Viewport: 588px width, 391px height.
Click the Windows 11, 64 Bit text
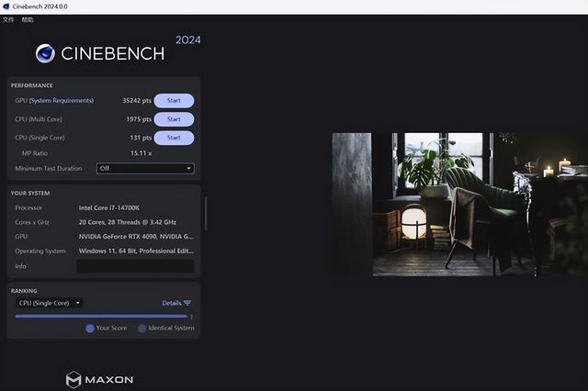136,251
